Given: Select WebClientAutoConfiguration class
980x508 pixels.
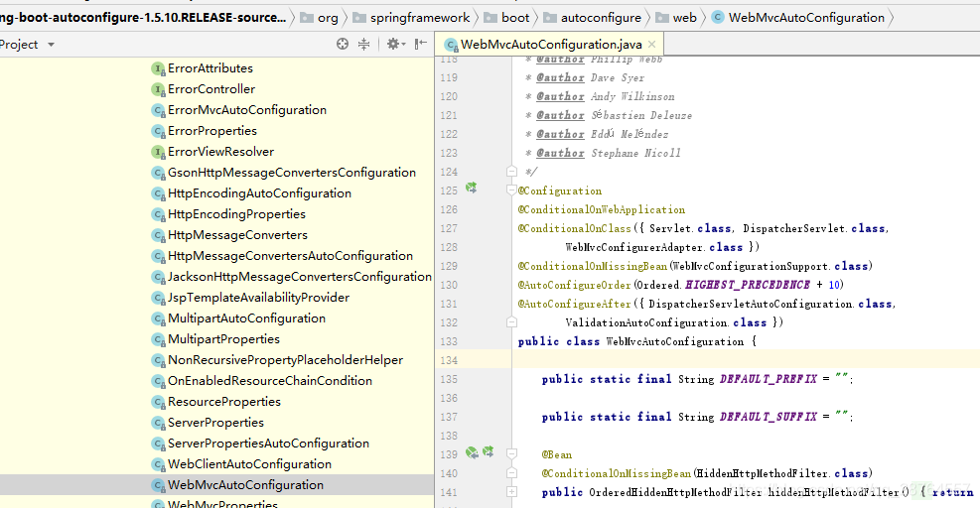Looking at the screenshot, I should click(x=249, y=463).
